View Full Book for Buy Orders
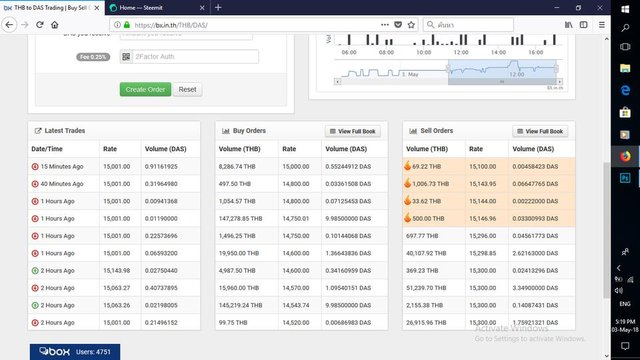Screen dimensions: 640x360 click(x=353, y=131)
